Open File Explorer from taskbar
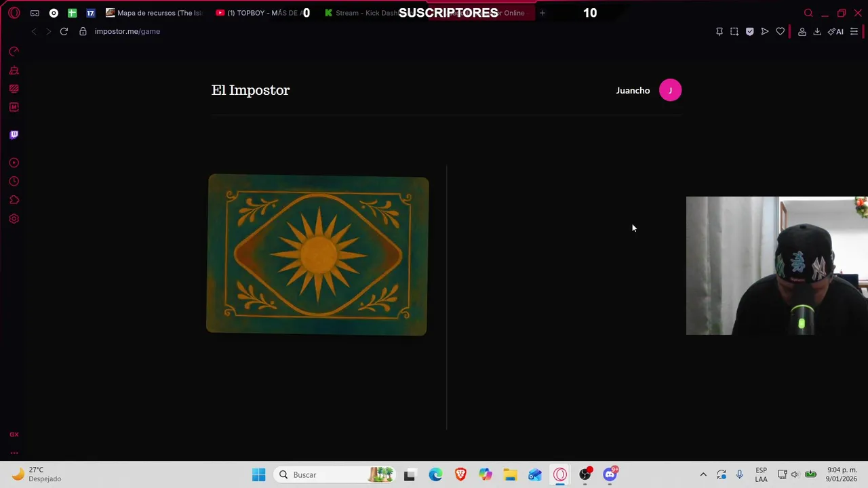The width and height of the screenshot is (868, 488). [x=511, y=474]
